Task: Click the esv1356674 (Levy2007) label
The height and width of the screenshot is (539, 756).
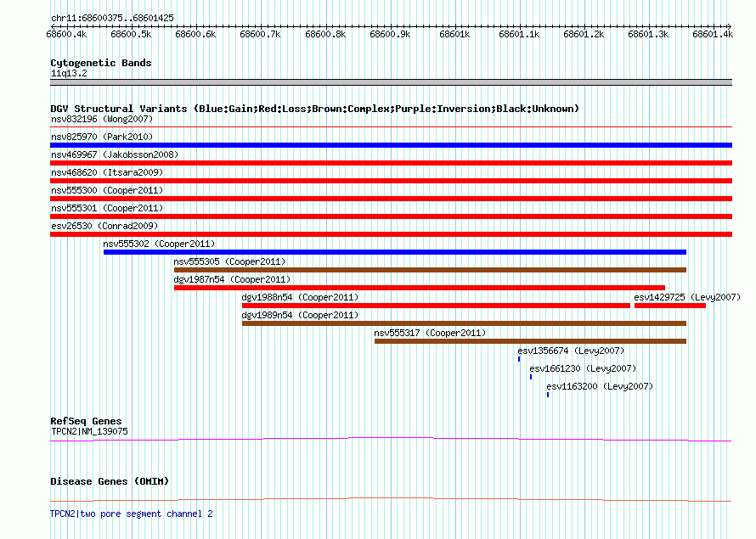Action: (571, 351)
